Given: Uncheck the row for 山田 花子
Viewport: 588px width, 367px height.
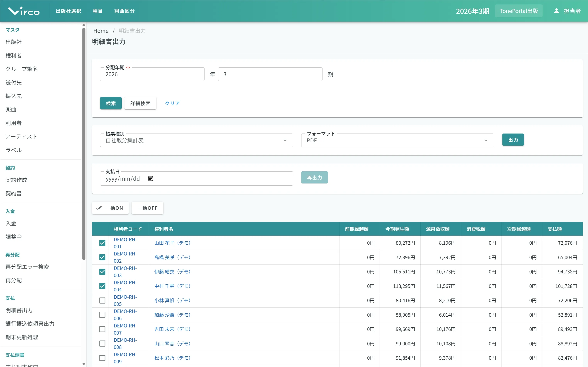Looking at the screenshot, I should [102, 243].
